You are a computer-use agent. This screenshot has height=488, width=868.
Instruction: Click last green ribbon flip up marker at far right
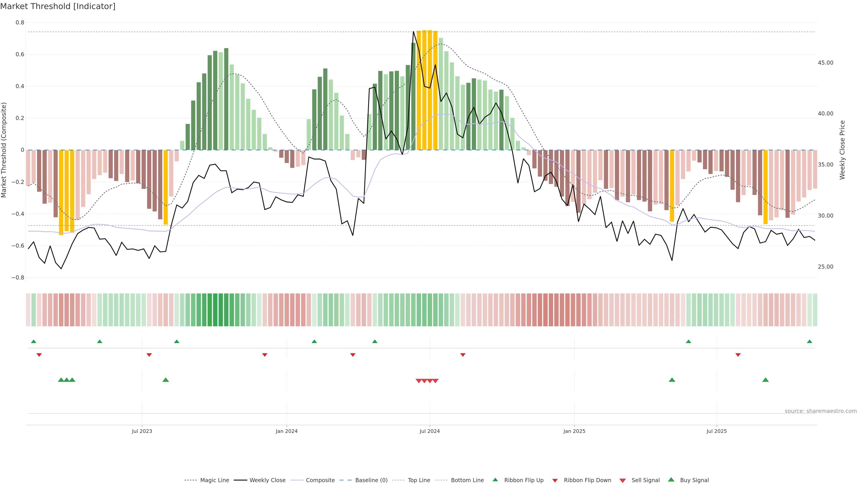pos(809,342)
